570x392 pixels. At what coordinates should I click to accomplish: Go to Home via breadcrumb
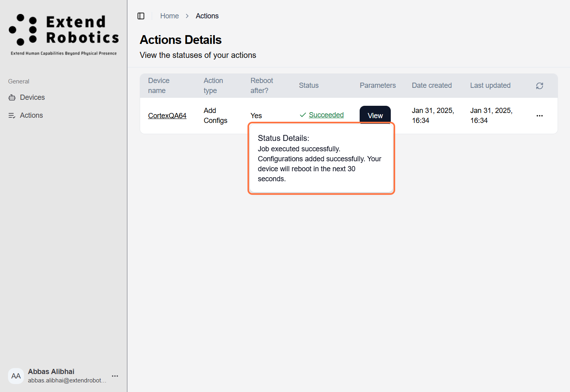click(x=169, y=16)
